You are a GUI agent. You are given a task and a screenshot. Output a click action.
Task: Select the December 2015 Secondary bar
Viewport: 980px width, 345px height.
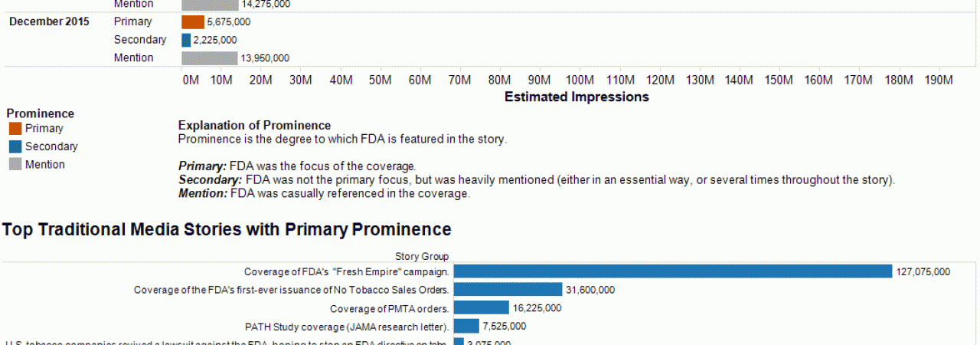(186, 40)
